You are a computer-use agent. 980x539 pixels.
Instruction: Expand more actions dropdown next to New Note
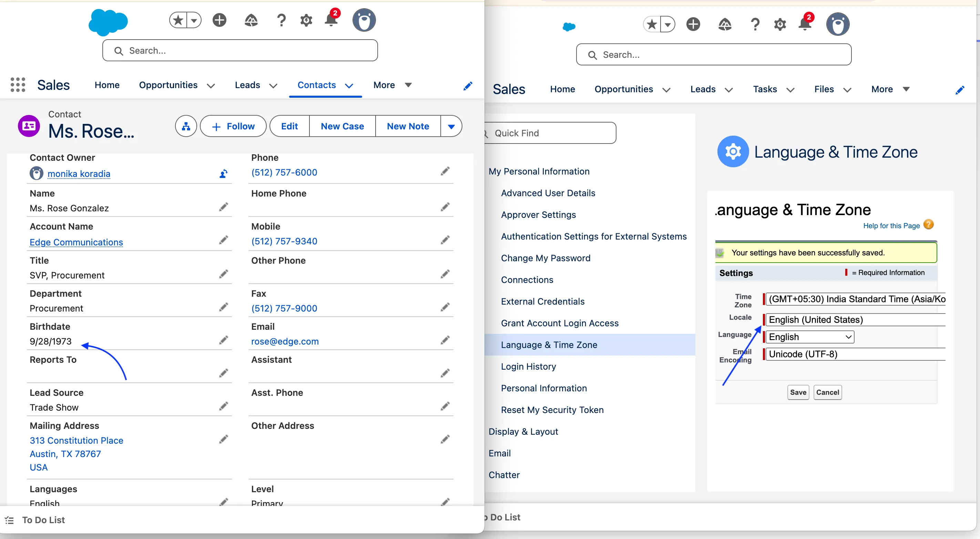(451, 126)
